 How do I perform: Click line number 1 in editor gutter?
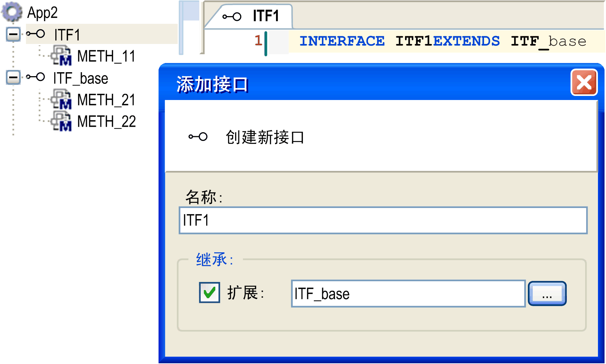coord(258,40)
